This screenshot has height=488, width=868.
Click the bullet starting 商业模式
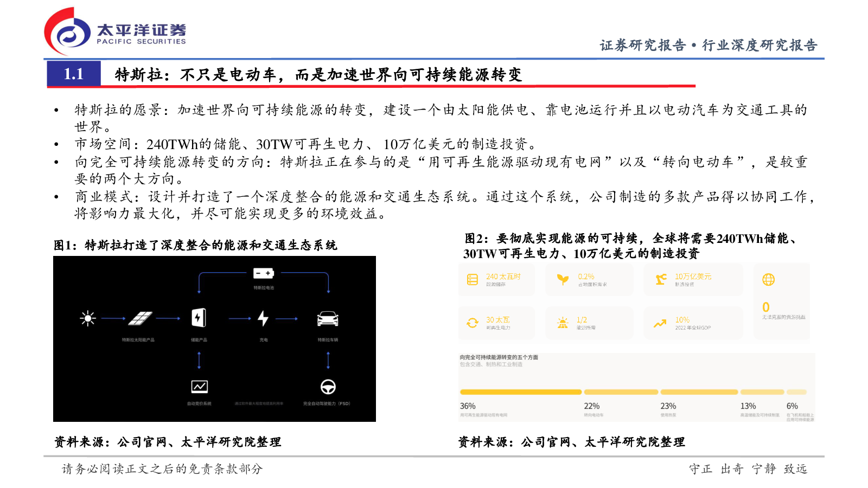click(x=444, y=205)
